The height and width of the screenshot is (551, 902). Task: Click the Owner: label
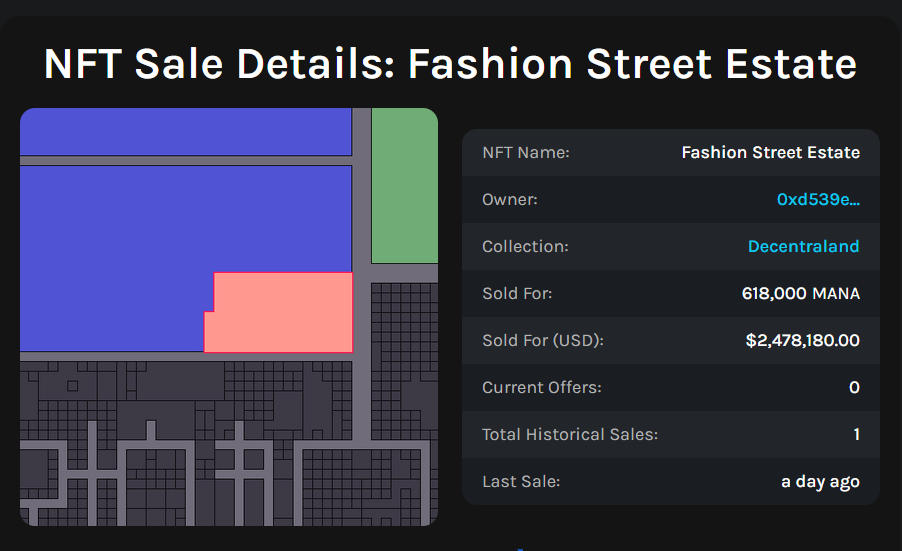click(x=510, y=200)
